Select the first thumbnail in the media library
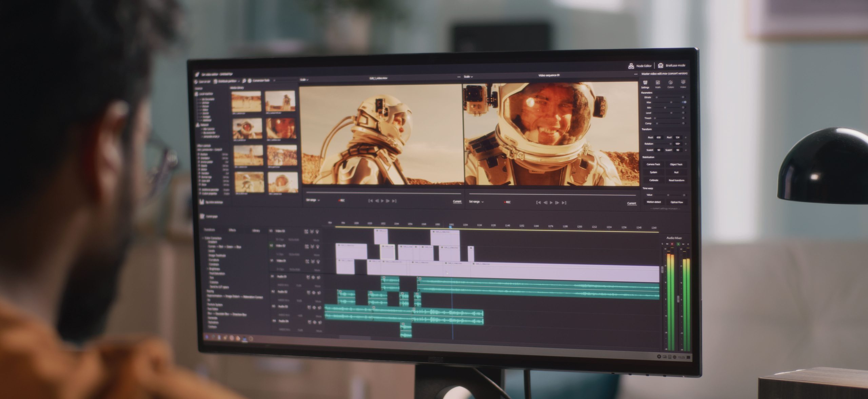This screenshot has width=868, height=399. [x=246, y=101]
